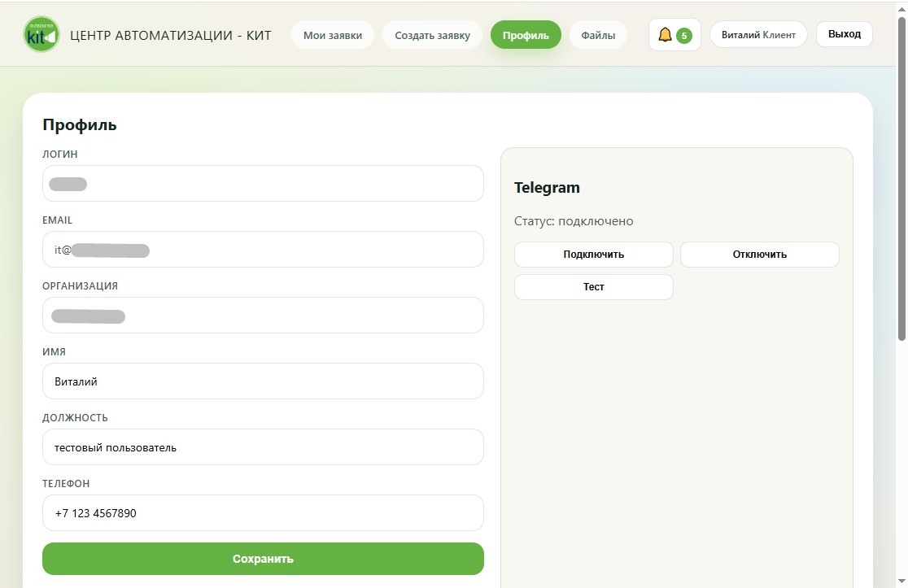Select the Профиль tab

coord(526,35)
